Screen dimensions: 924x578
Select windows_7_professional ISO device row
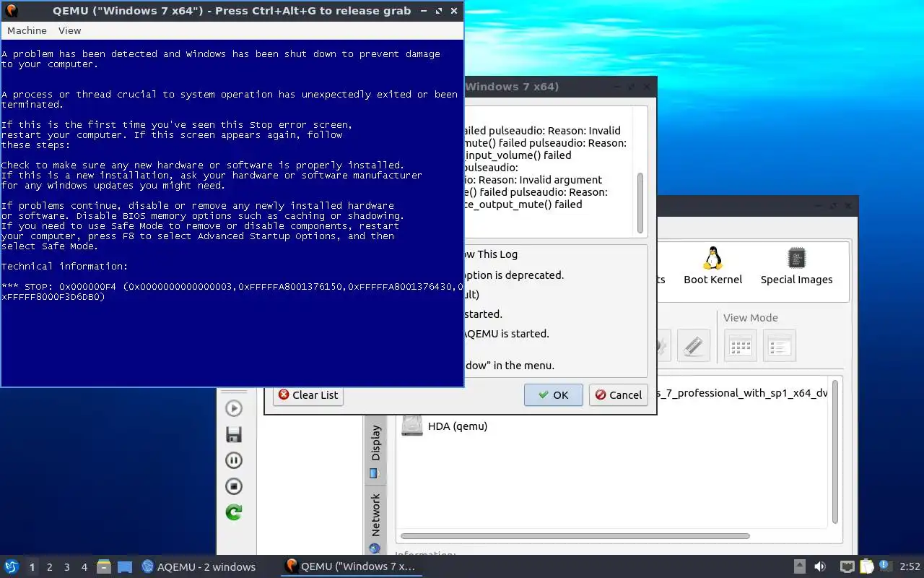click(743, 393)
